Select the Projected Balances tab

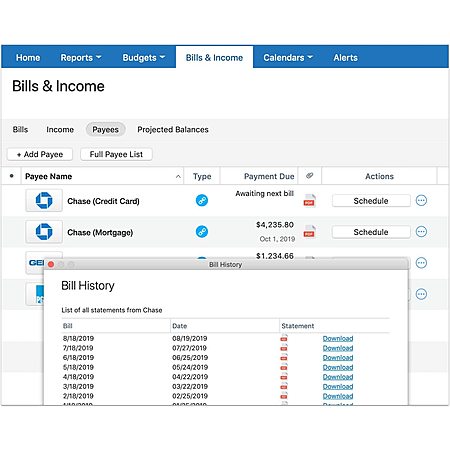tap(173, 129)
